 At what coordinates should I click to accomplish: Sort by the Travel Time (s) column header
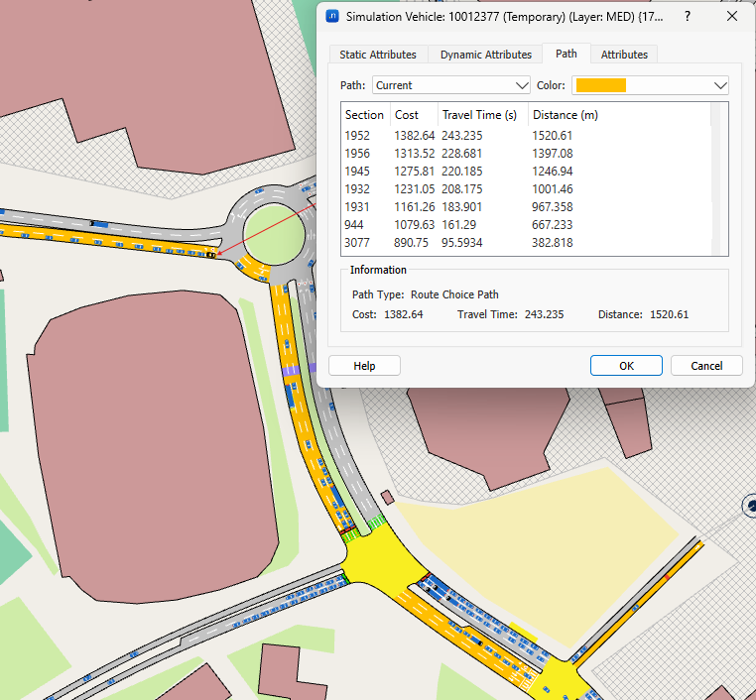pos(479,115)
